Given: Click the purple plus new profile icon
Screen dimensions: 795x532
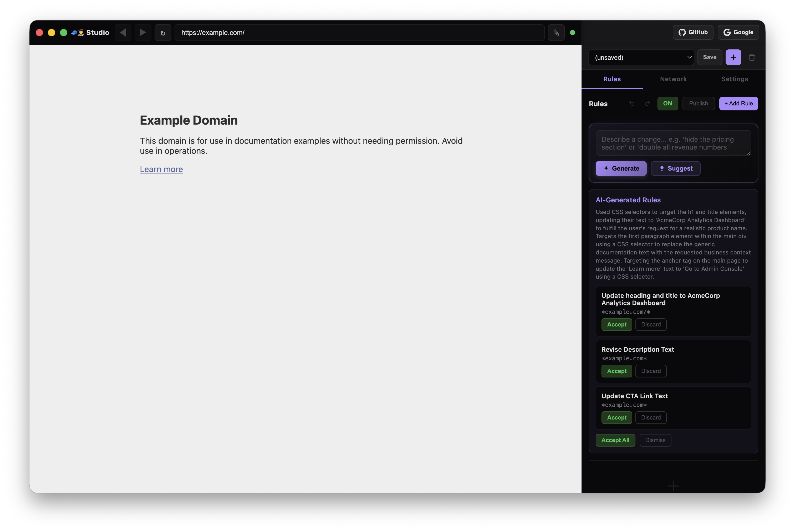Looking at the screenshot, I should pyautogui.click(x=733, y=57).
